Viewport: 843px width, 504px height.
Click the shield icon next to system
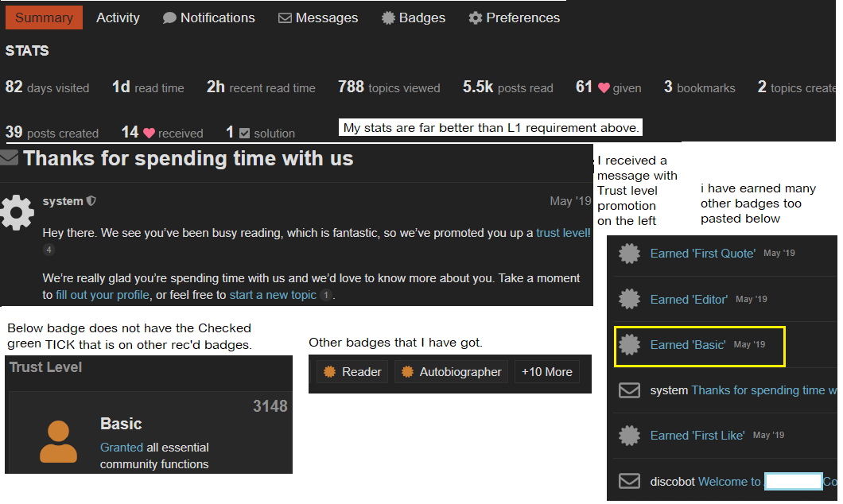(91, 201)
